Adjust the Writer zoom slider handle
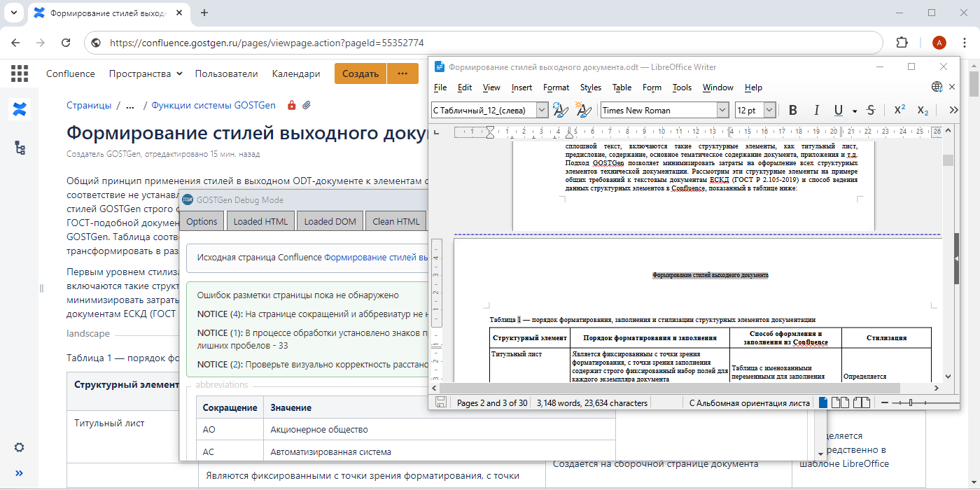980x490 pixels. tap(910, 402)
